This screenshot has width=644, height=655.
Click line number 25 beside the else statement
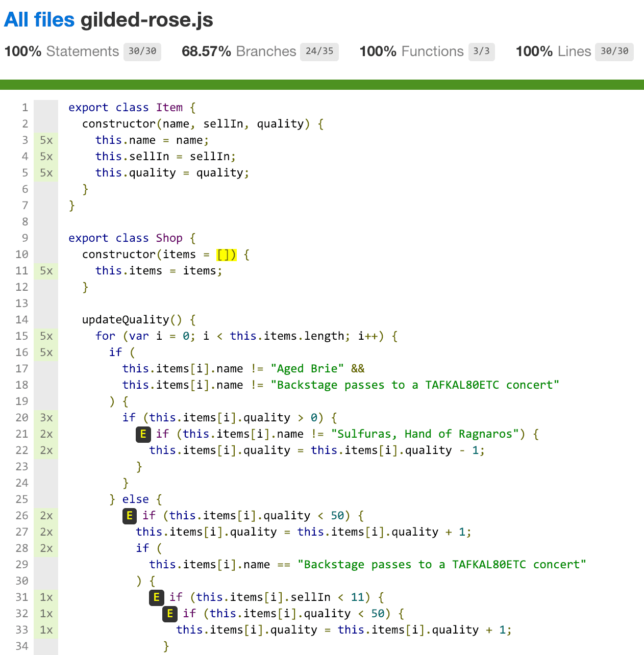pyautogui.click(x=21, y=499)
